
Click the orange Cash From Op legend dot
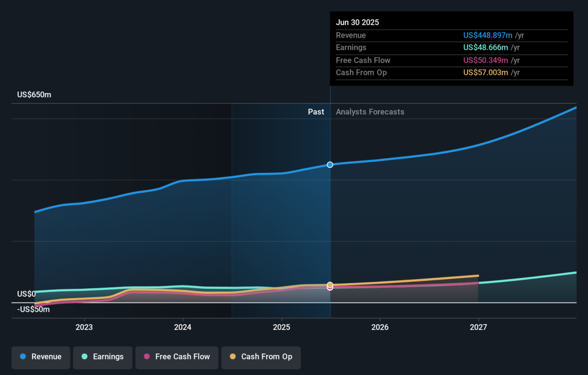pos(233,357)
